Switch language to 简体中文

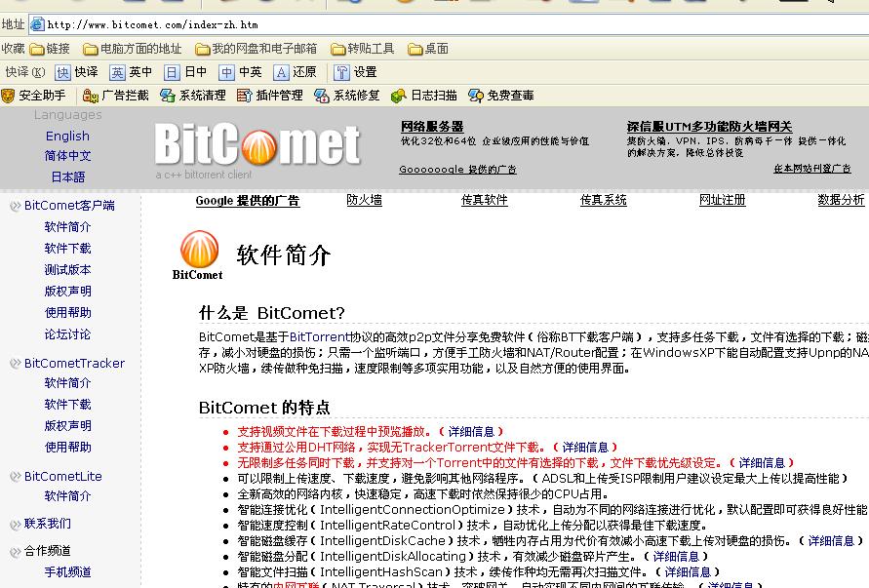(67, 156)
